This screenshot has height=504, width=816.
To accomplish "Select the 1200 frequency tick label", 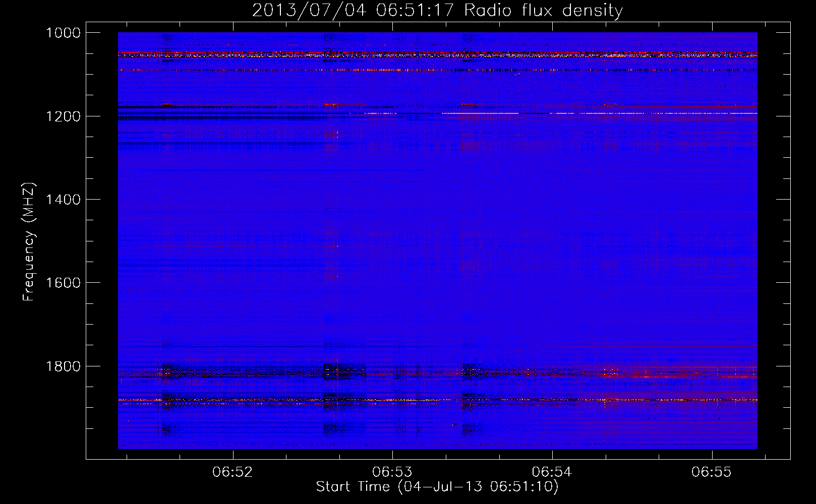I will (x=63, y=116).
